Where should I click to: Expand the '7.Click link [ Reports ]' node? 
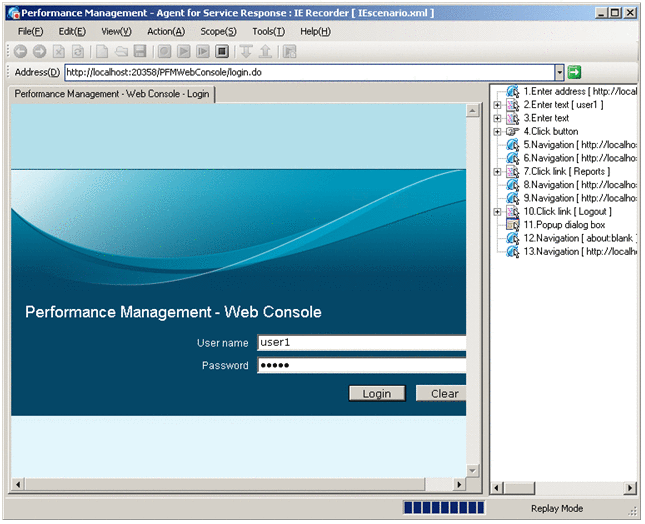(x=497, y=172)
